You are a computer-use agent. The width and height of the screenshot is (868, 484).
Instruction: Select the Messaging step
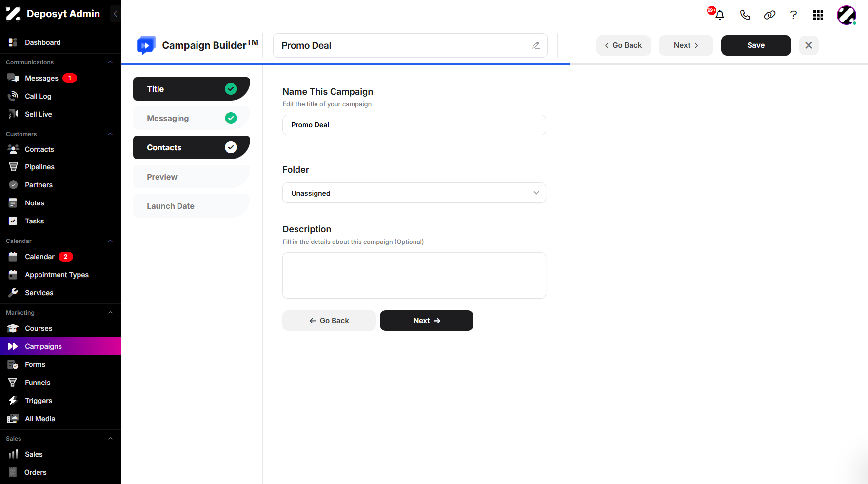click(192, 118)
